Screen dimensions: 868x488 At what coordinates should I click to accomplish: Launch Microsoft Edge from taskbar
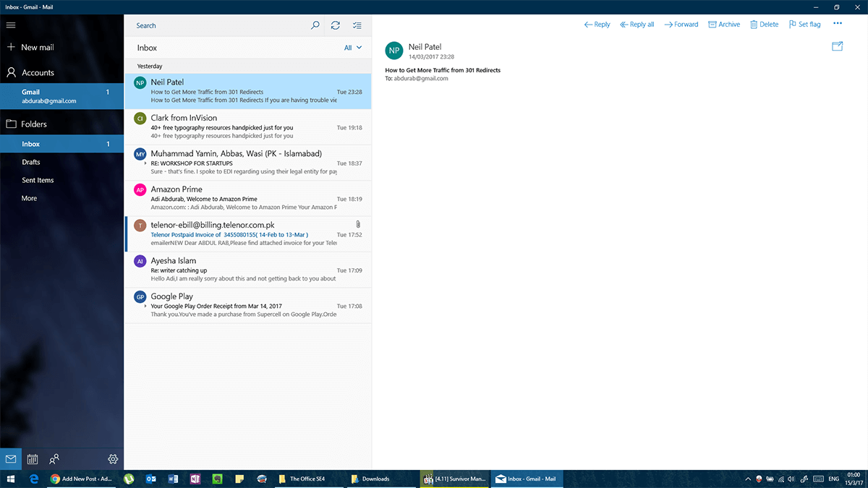pos(33,479)
